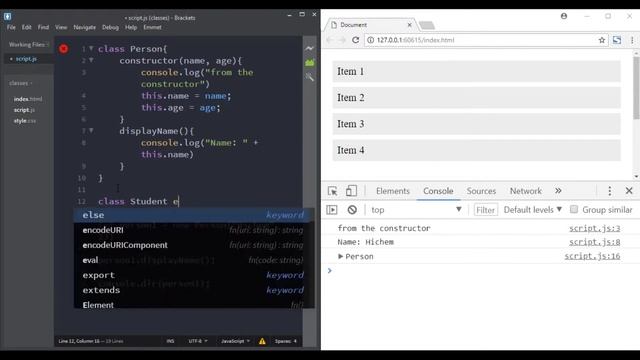Open the Default levels dropdown
Viewport: 640px width, 360px height.
533,210
